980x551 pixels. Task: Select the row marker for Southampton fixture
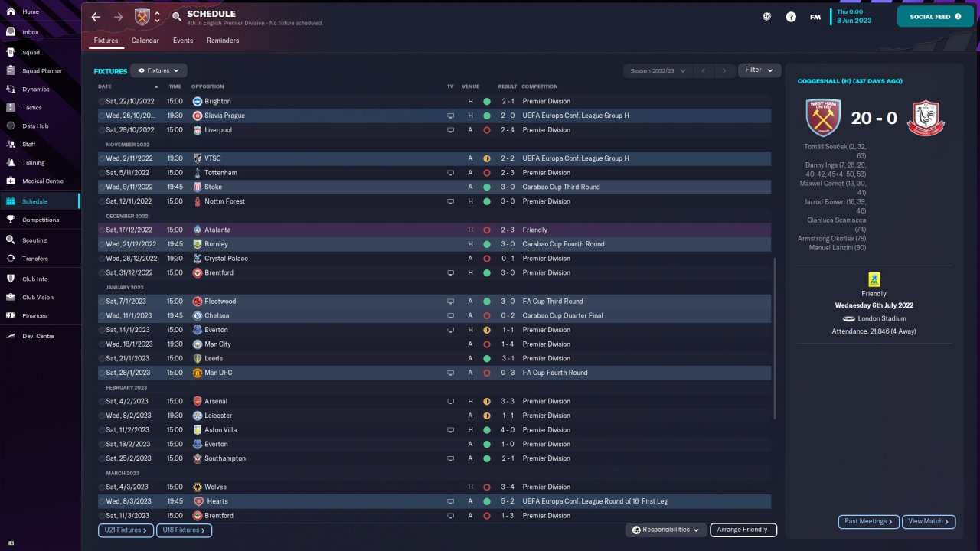click(x=102, y=458)
